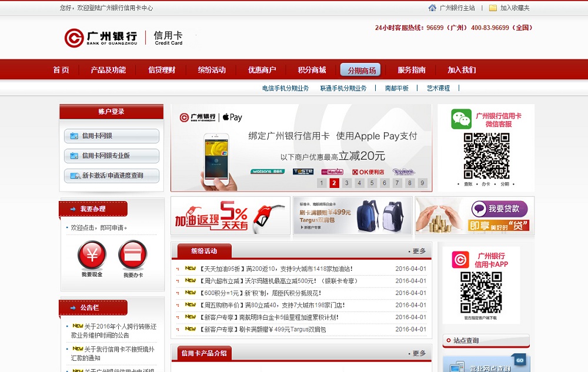Open 新卡激活/申请进度查询 button
This screenshot has width=588, height=372.
click(112, 176)
